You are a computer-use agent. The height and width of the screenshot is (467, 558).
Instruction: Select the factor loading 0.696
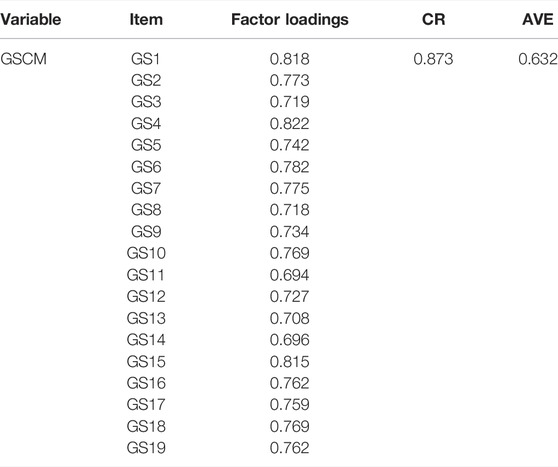(289, 340)
